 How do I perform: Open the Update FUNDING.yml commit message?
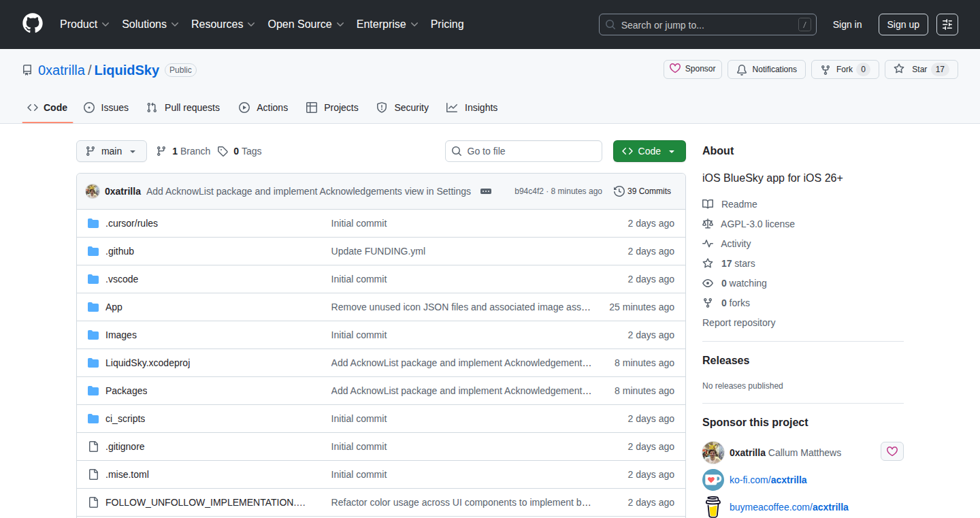[x=378, y=251]
